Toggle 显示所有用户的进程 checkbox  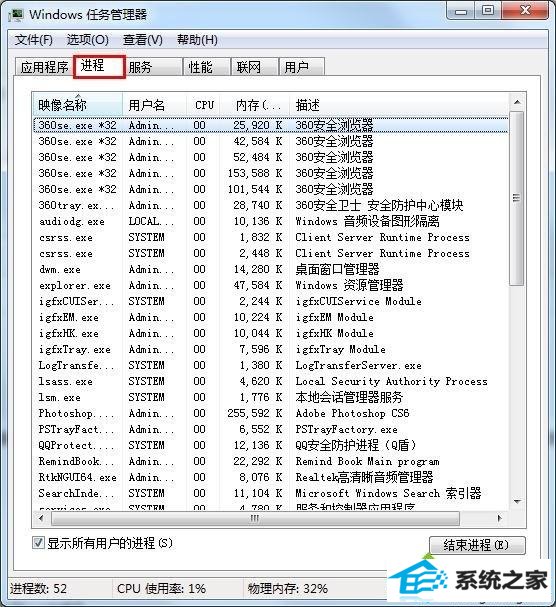tap(38, 543)
